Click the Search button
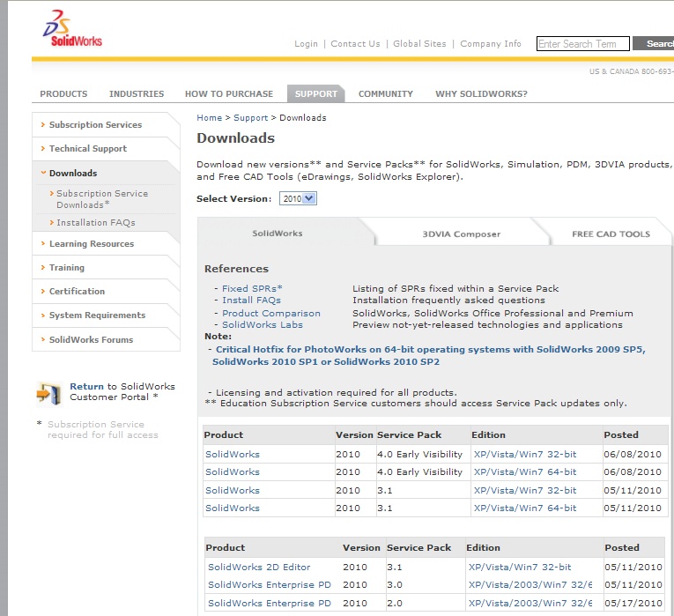The height and width of the screenshot is (616, 674). [x=654, y=44]
